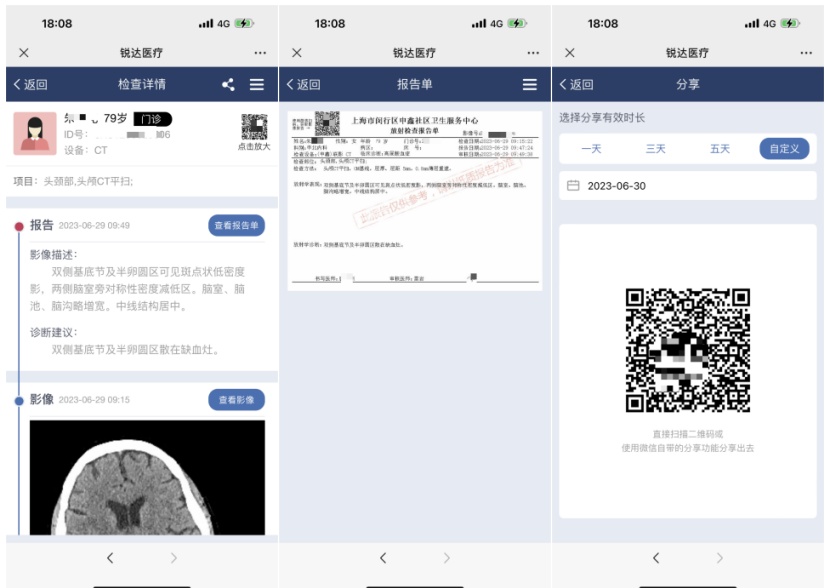This screenshot has height=588, width=825.
Task: Open the report sheet image
Action: coord(415,200)
